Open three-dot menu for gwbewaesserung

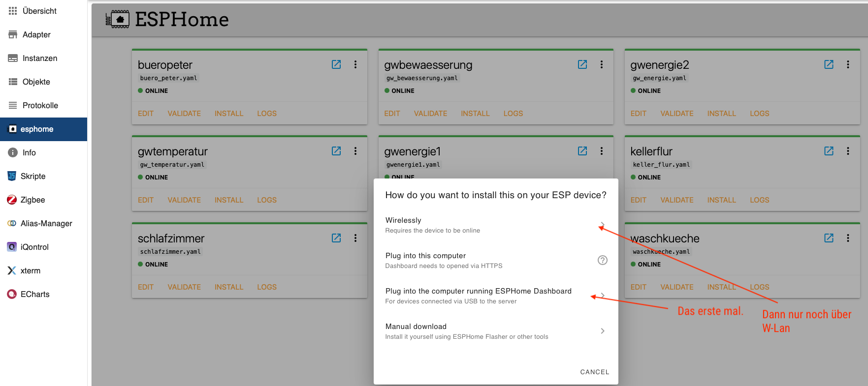[x=602, y=64]
